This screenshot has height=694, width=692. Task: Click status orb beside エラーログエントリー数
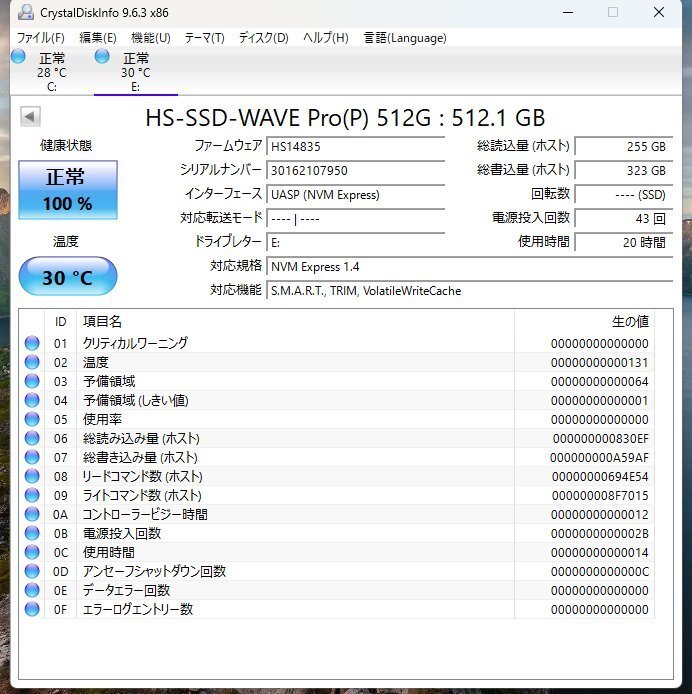point(32,609)
